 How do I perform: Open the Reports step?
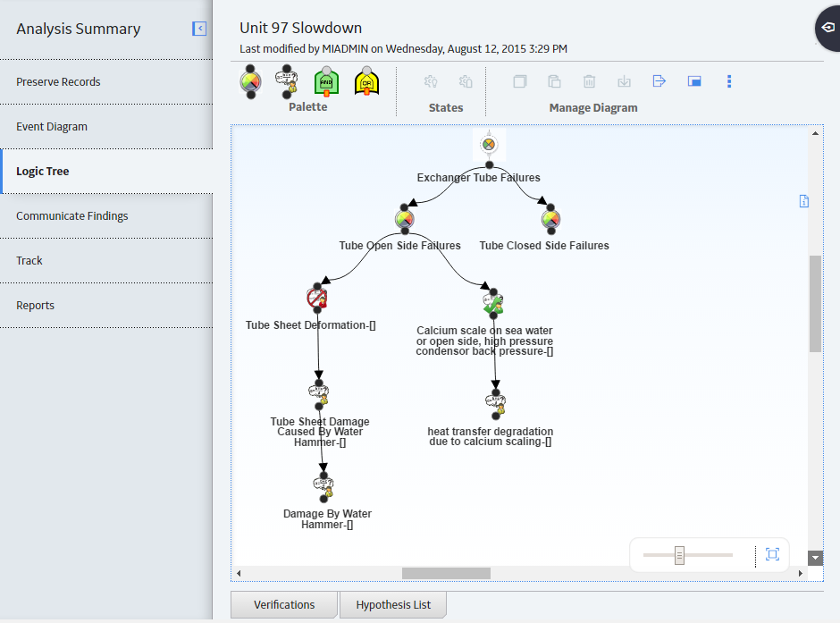(106, 306)
